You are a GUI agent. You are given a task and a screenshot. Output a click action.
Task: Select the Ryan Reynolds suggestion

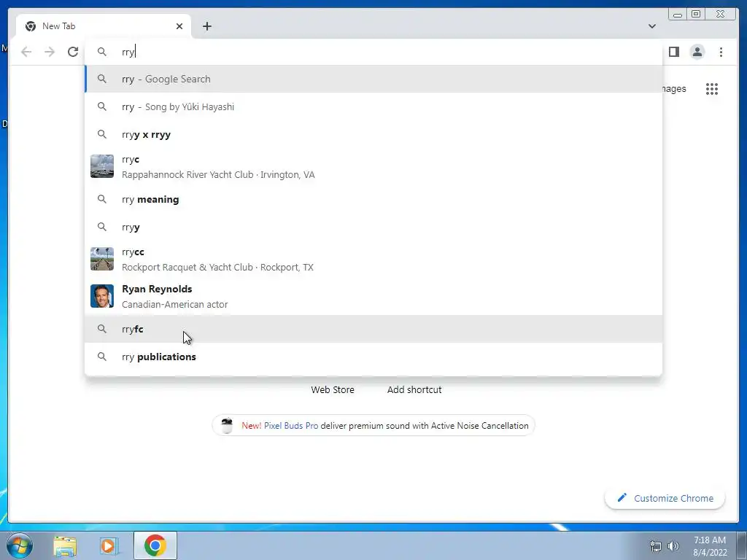click(373, 296)
